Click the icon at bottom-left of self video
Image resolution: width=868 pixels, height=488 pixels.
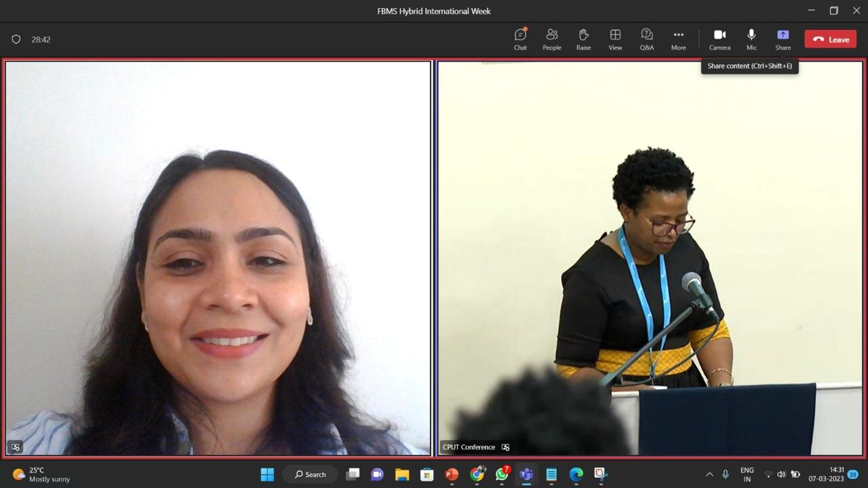click(16, 447)
